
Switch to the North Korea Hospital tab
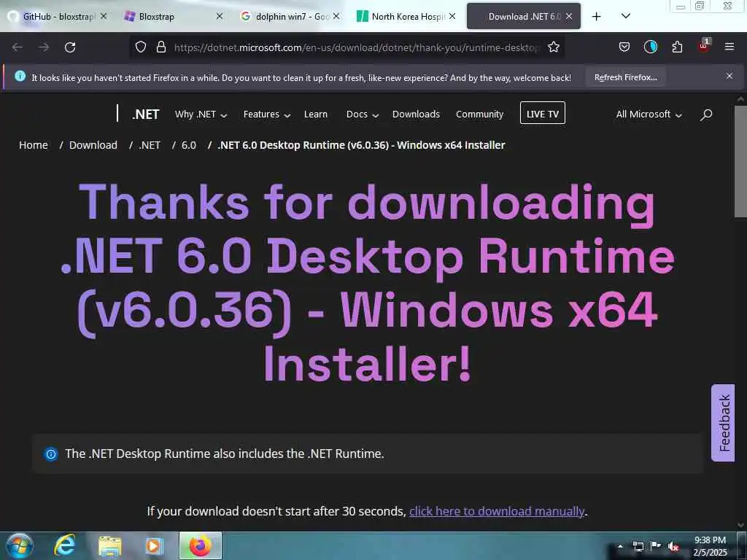pyautogui.click(x=406, y=16)
